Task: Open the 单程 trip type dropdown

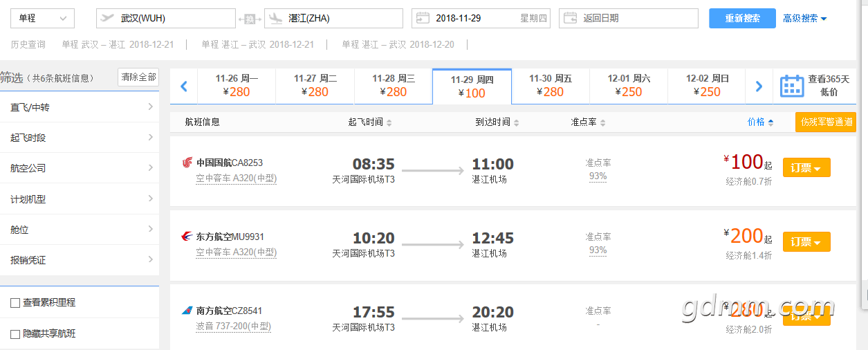Action: [42, 18]
